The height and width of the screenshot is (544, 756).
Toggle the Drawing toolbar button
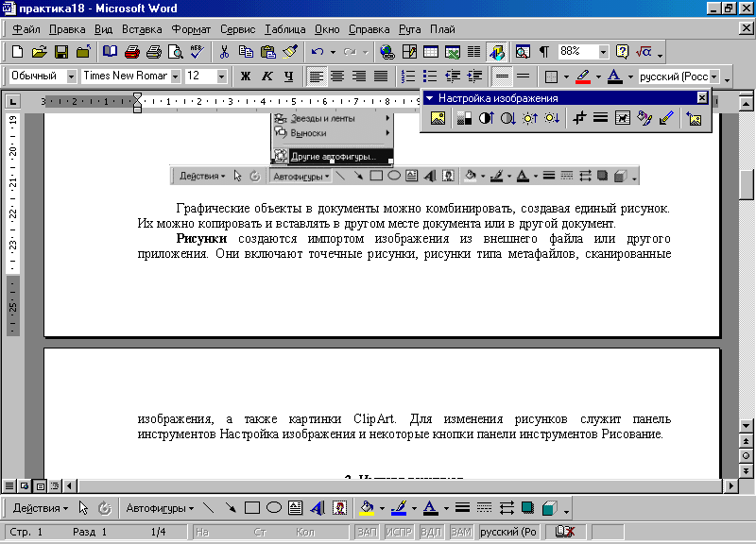click(497, 52)
